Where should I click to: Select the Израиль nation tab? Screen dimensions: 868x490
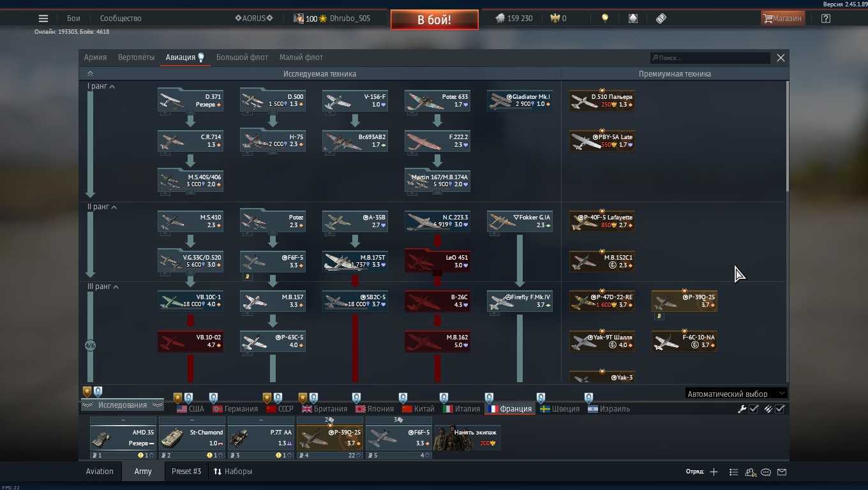click(x=609, y=409)
